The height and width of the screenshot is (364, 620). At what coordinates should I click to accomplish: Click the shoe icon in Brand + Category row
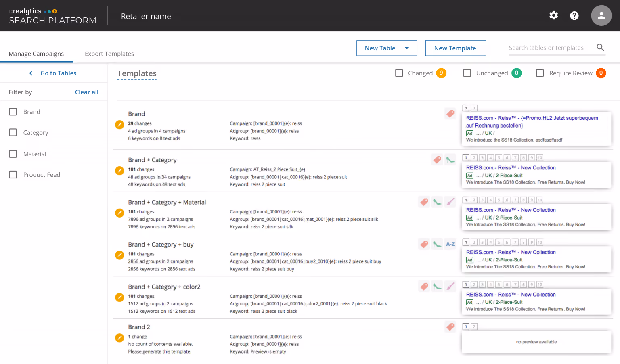point(450,160)
